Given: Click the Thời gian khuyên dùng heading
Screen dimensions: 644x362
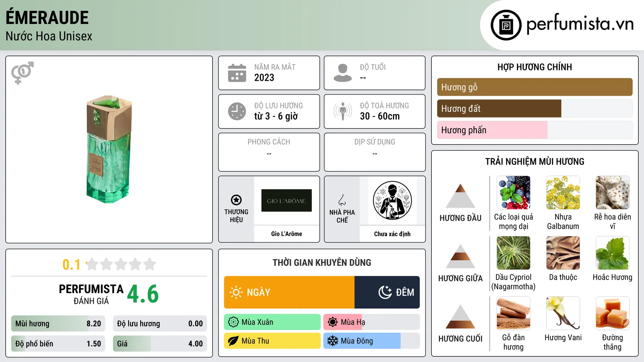Looking at the screenshot, I should 322,262.
